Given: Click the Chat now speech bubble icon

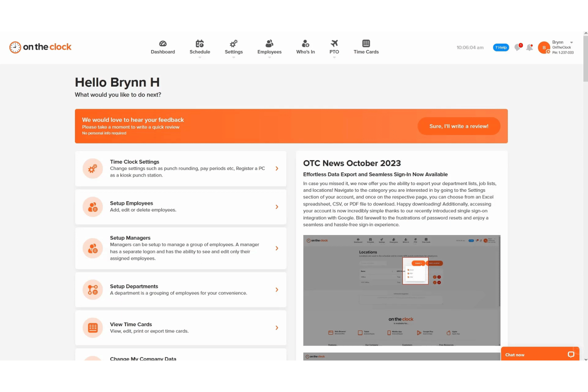Looking at the screenshot, I should pyautogui.click(x=571, y=355).
